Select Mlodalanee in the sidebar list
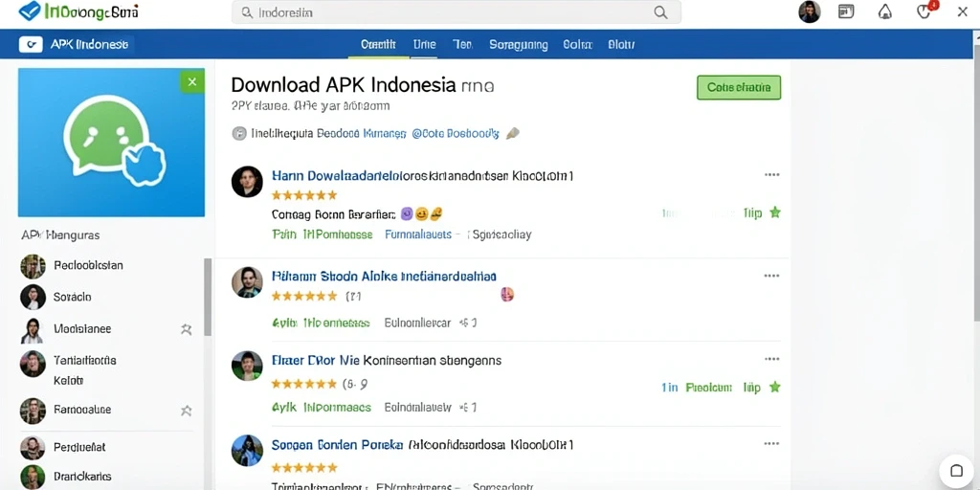This screenshot has width=980, height=490. (x=82, y=329)
